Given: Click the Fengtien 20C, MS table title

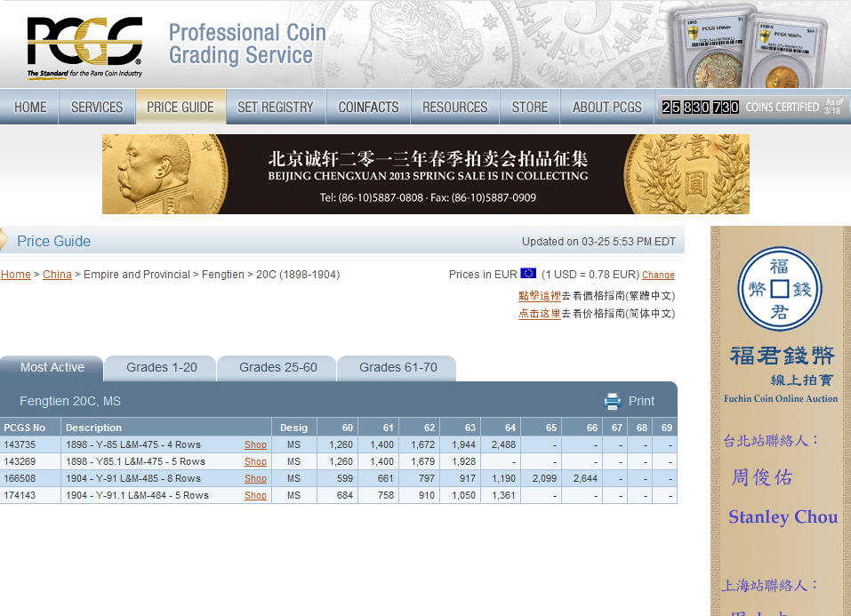Looking at the screenshot, I should 70,401.
